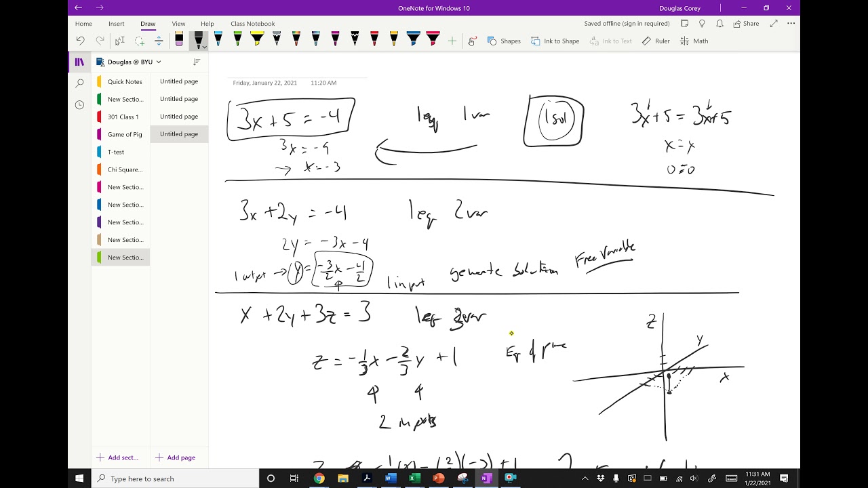Click Add section
This screenshot has height=488, width=868.
117,457
